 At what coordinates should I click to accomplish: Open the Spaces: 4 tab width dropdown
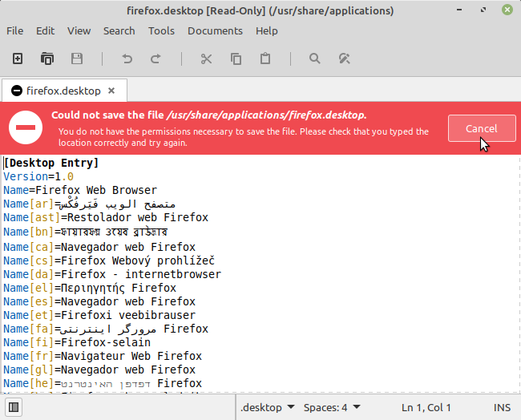pyautogui.click(x=332, y=407)
